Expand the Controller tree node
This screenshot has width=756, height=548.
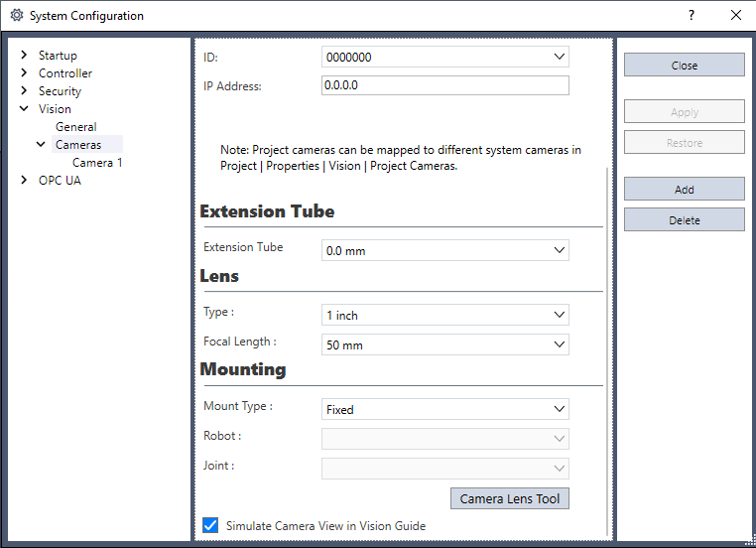click(x=24, y=72)
